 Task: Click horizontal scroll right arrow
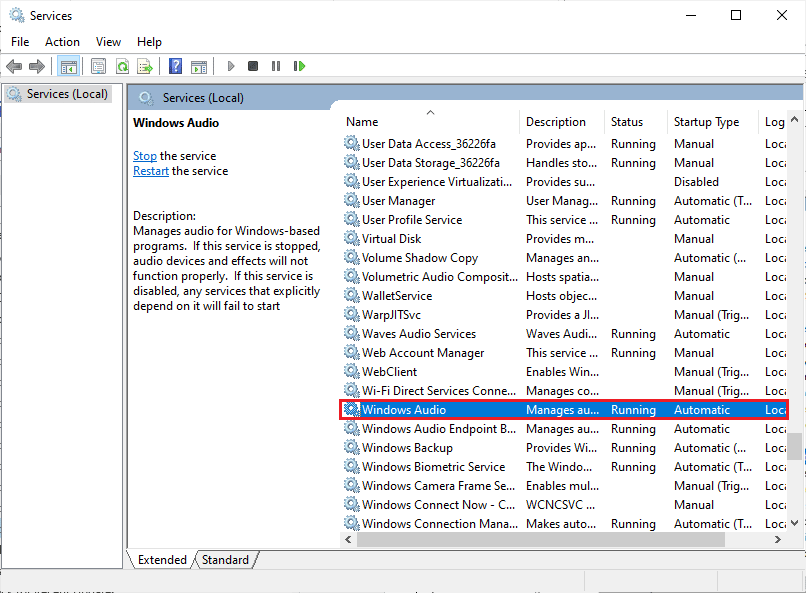pyautogui.click(x=778, y=540)
